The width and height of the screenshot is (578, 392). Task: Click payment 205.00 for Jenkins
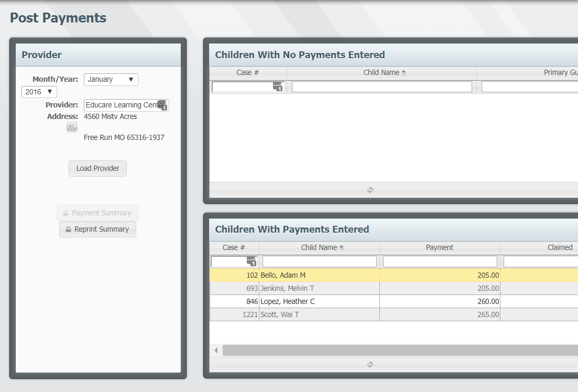tap(488, 288)
